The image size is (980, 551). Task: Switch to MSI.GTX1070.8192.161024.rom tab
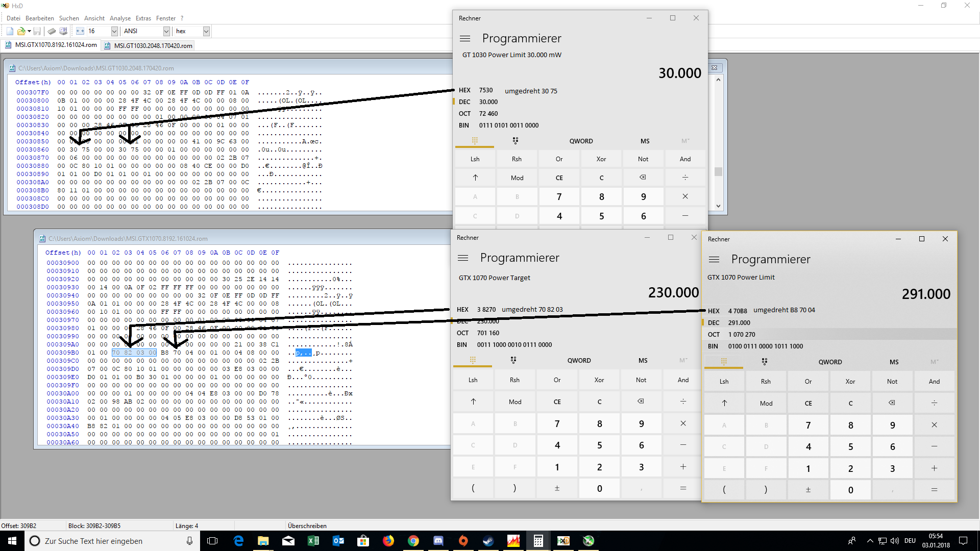click(51, 45)
